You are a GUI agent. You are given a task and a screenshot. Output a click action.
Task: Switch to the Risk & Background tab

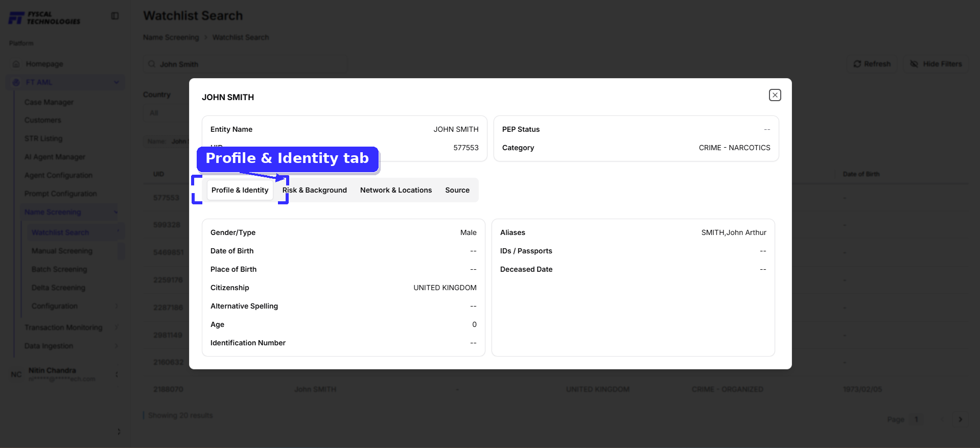tap(315, 190)
